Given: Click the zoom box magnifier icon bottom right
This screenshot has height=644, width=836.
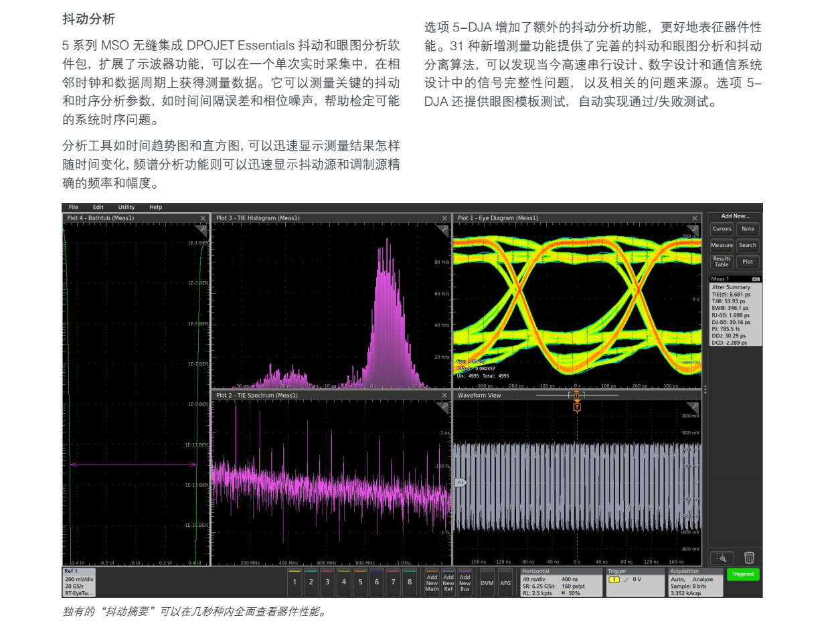Looking at the screenshot, I should point(722,558).
